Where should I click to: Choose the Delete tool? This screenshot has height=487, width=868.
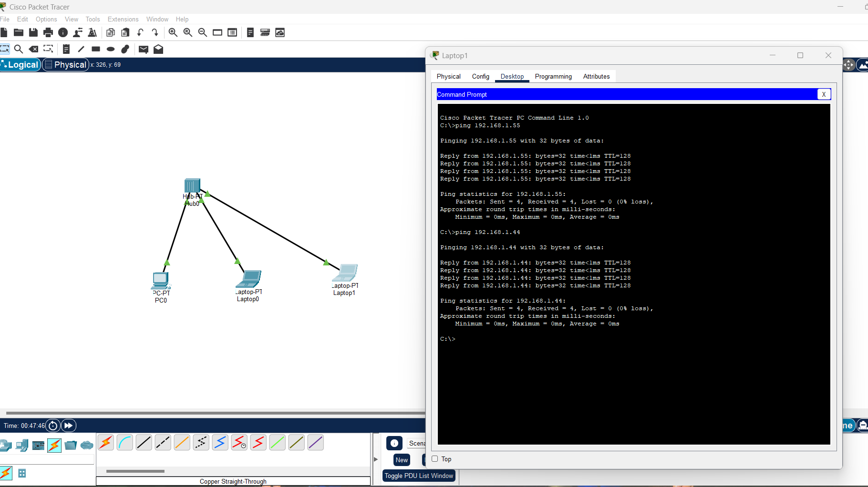point(33,49)
